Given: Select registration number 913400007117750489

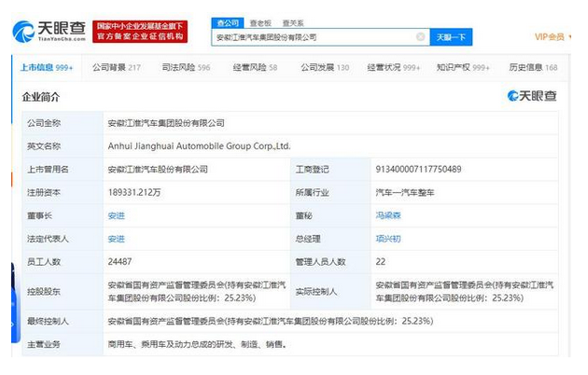Looking at the screenshot, I should tap(418, 170).
